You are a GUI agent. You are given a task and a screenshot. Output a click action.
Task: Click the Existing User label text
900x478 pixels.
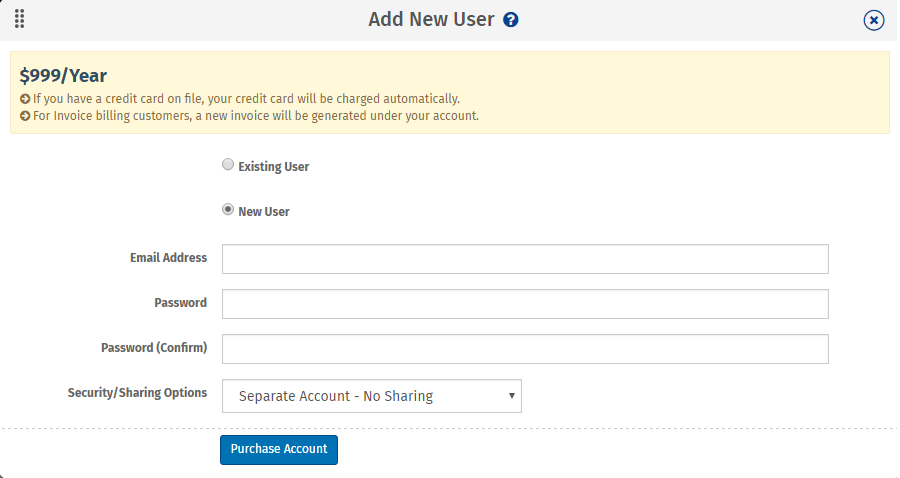pyautogui.click(x=274, y=167)
